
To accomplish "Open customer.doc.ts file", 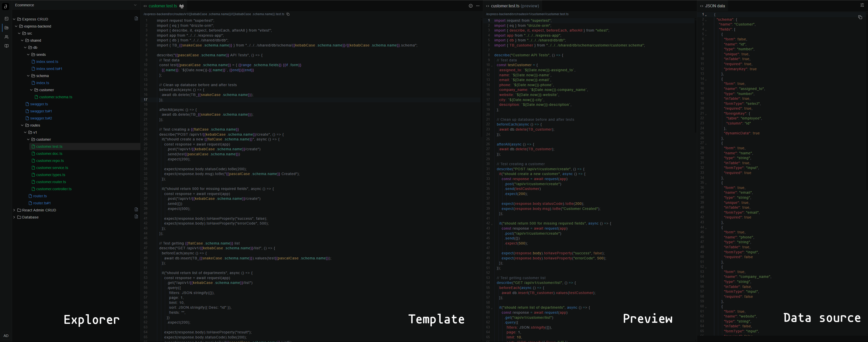I will tap(49, 154).
